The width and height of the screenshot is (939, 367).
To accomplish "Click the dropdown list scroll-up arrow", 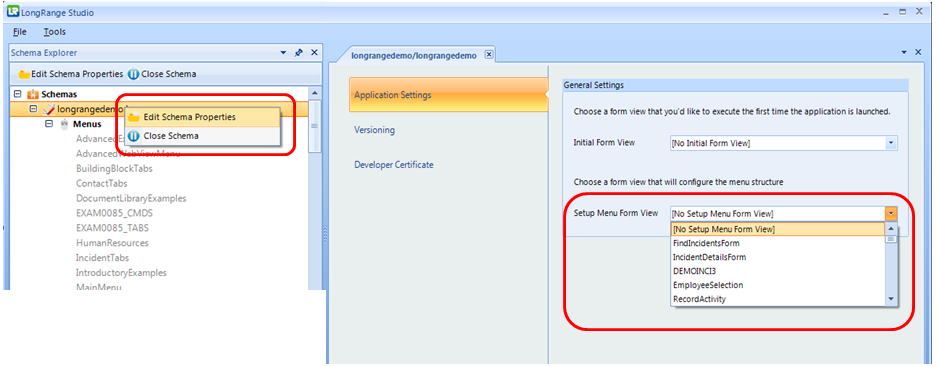I will coord(891,229).
